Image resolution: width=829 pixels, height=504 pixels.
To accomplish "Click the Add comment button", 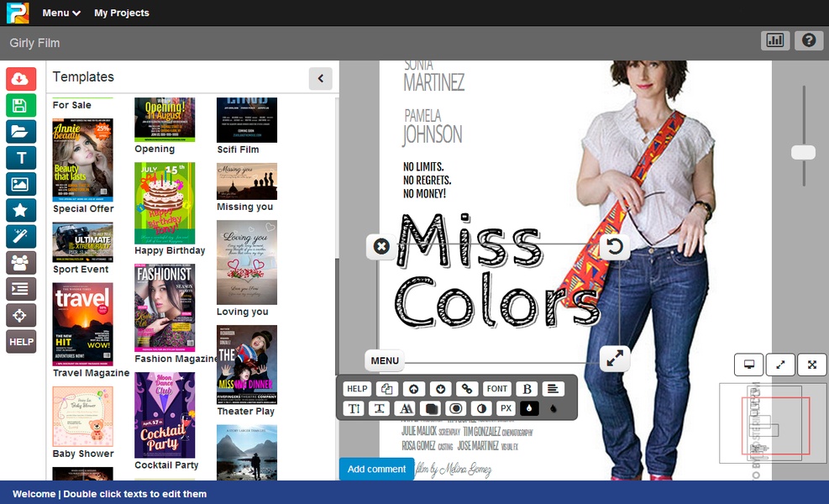I will pos(376,469).
